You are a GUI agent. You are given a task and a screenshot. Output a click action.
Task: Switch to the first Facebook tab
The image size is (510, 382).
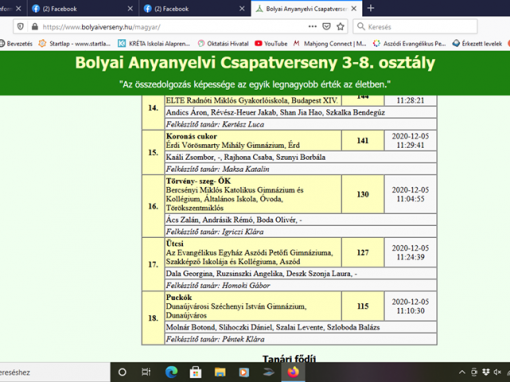point(82,9)
